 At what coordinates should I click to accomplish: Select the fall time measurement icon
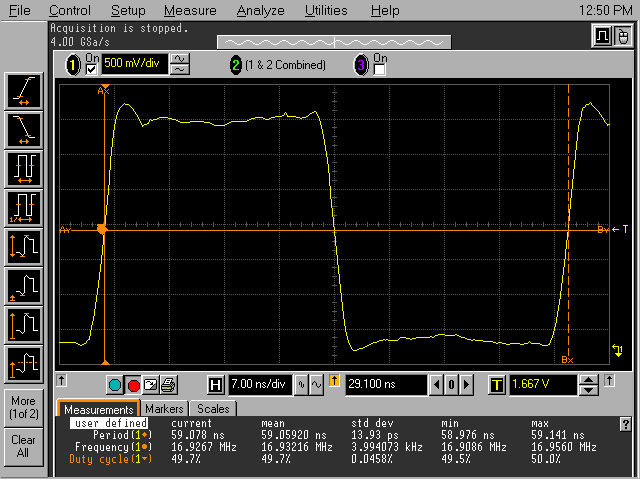coord(24,130)
